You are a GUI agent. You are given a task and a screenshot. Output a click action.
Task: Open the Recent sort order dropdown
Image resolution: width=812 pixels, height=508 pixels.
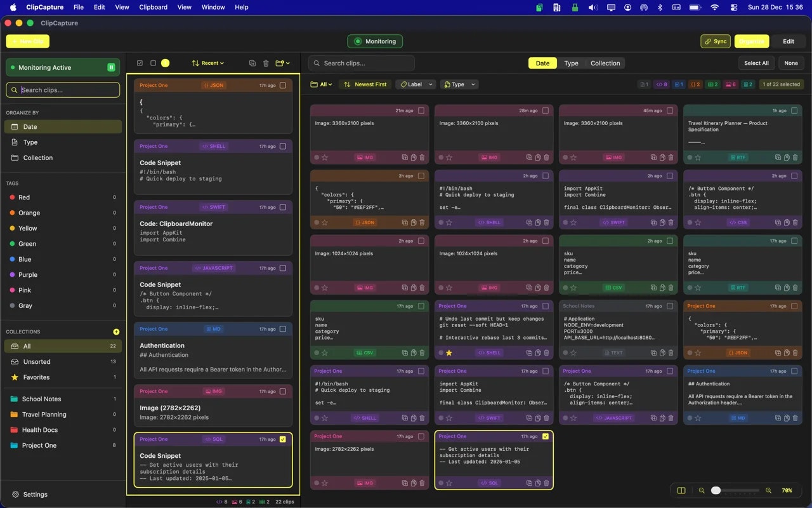tap(207, 63)
